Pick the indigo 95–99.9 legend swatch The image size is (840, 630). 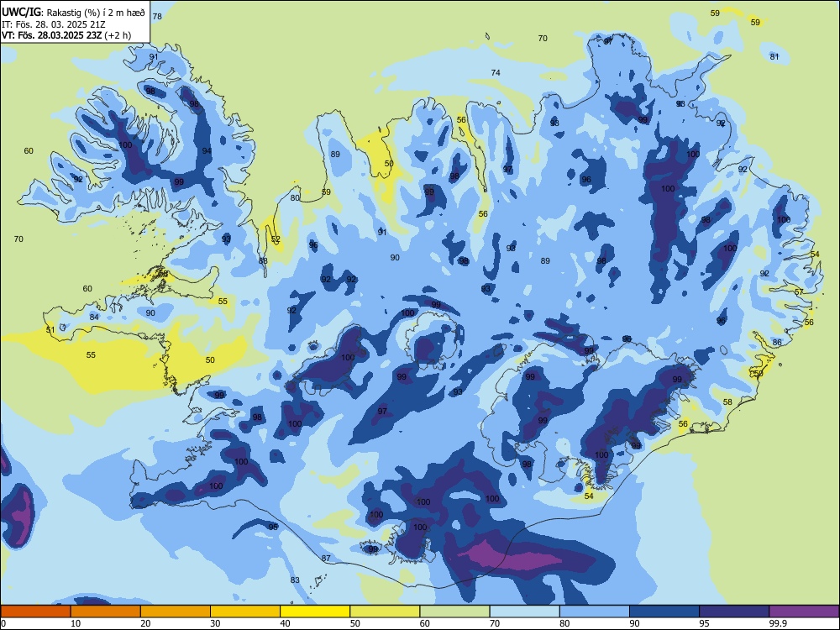[x=734, y=612]
